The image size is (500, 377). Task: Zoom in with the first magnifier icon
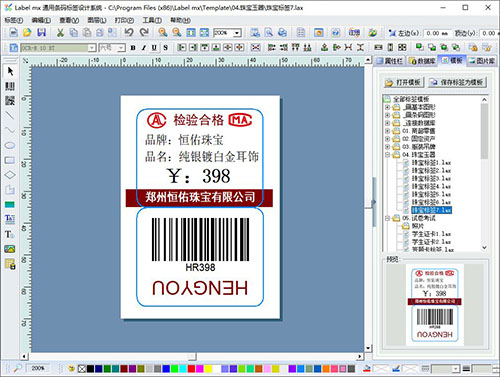(163, 32)
